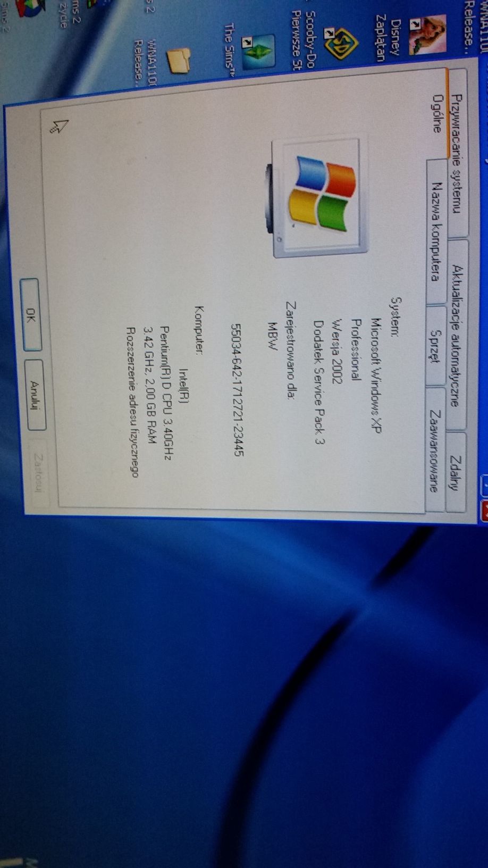Select the Zdalny tab
Image resolution: width=488 pixels, height=868 pixels.
coord(457,472)
